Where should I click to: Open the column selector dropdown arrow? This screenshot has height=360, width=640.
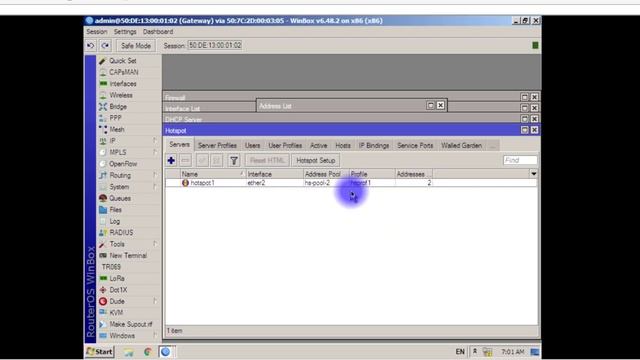coord(533,174)
